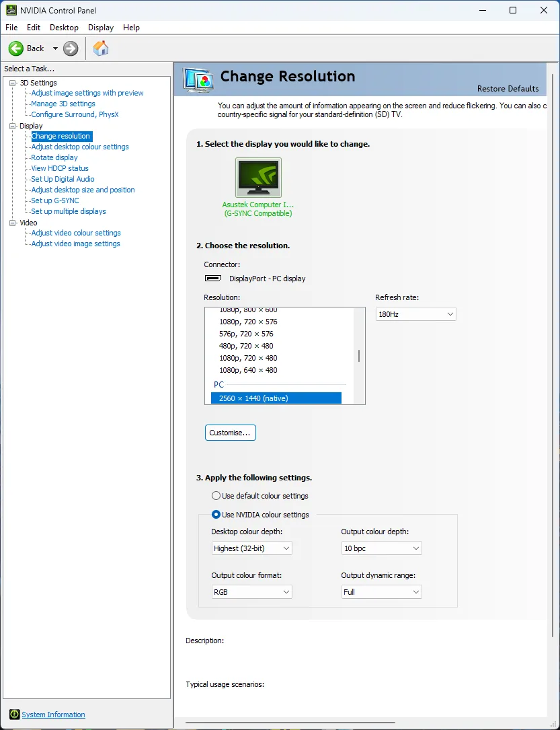The width and height of the screenshot is (560, 730).
Task: Select Use NVIDIA colour settings radio button
Action: (216, 515)
